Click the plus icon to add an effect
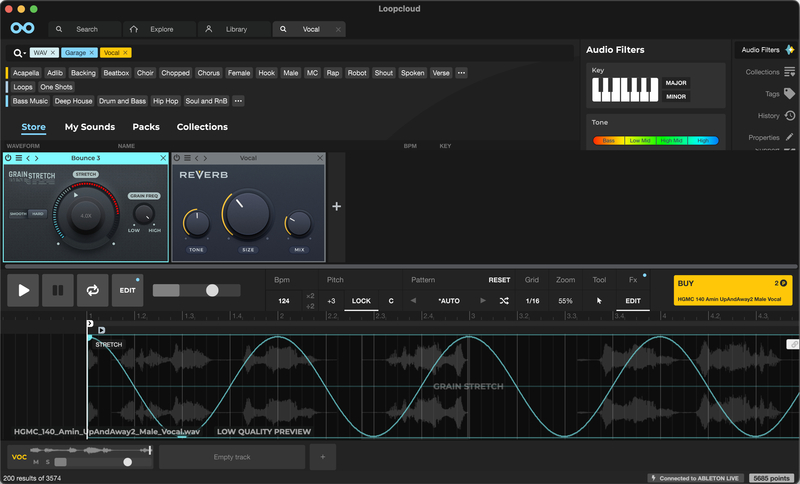 [336, 207]
